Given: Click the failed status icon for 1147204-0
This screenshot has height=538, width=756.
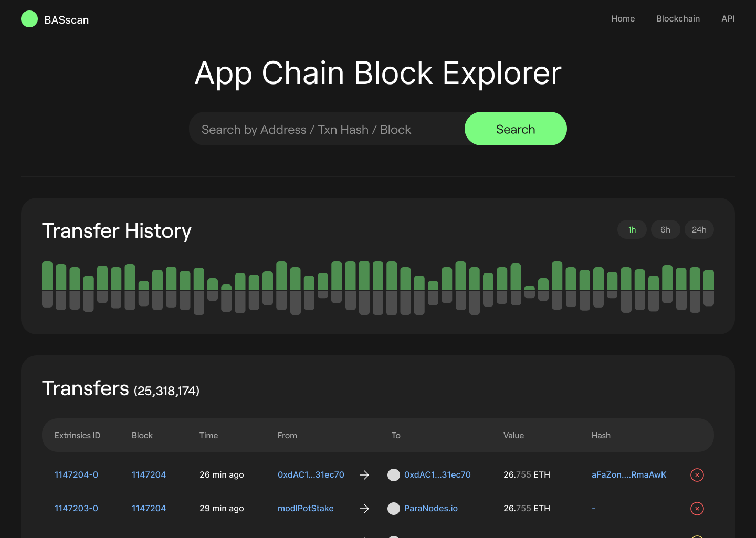Looking at the screenshot, I should point(697,475).
